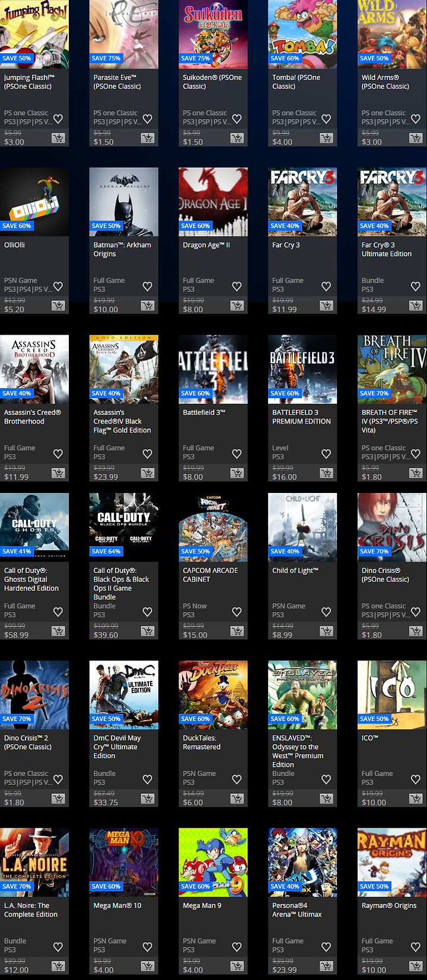Add Suikoden PSOne Classic to cart

tap(237, 138)
